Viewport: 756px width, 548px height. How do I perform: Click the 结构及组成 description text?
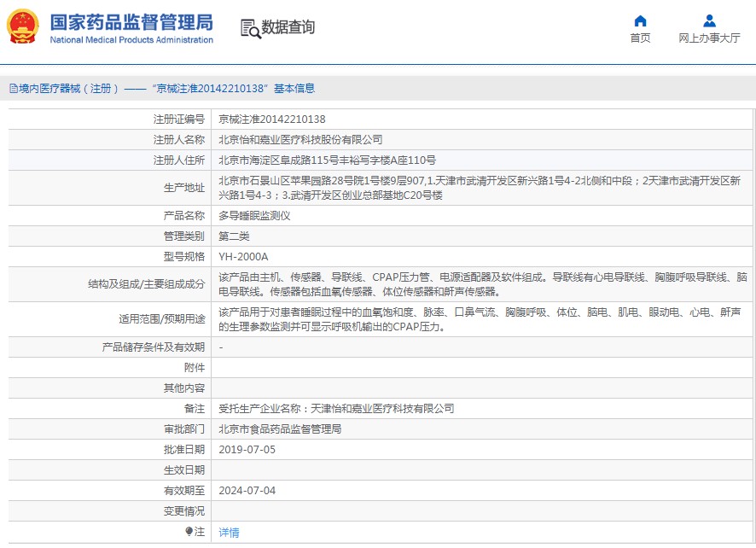click(x=483, y=284)
